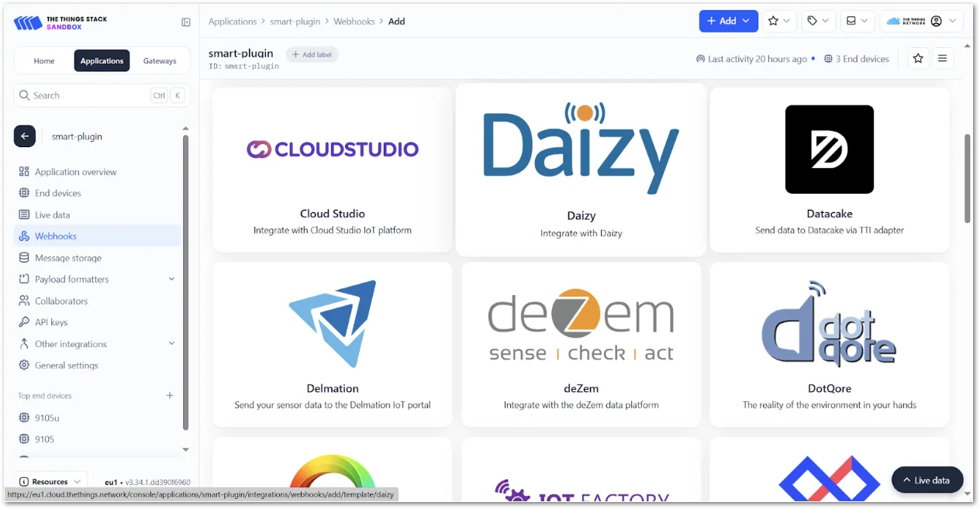Click the Search input field
Screen dimensions: 980x509
[101, 95]
